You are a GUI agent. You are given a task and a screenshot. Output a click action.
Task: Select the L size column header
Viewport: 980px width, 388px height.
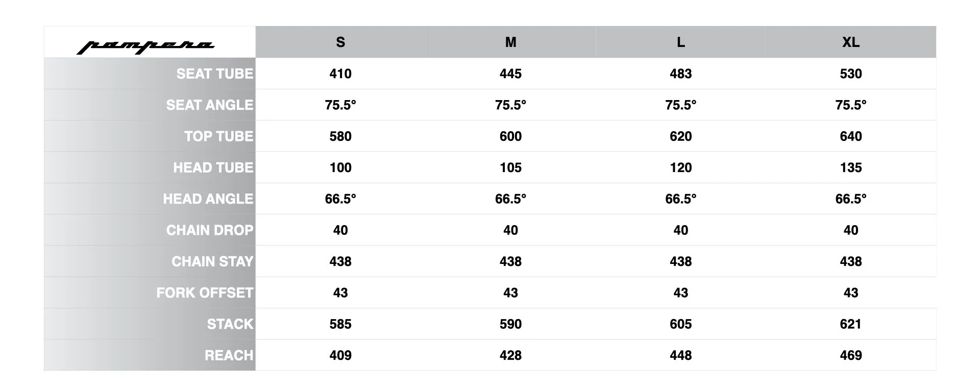[681, 42]
